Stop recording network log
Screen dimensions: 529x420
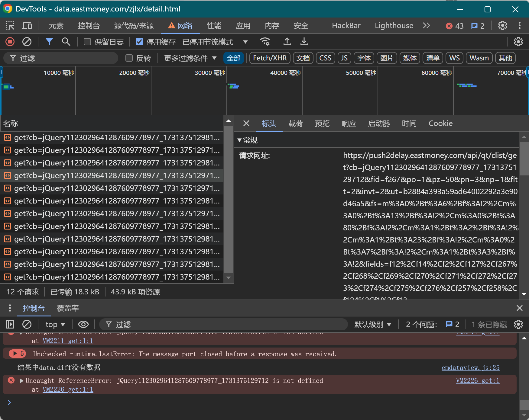point(10,42)
